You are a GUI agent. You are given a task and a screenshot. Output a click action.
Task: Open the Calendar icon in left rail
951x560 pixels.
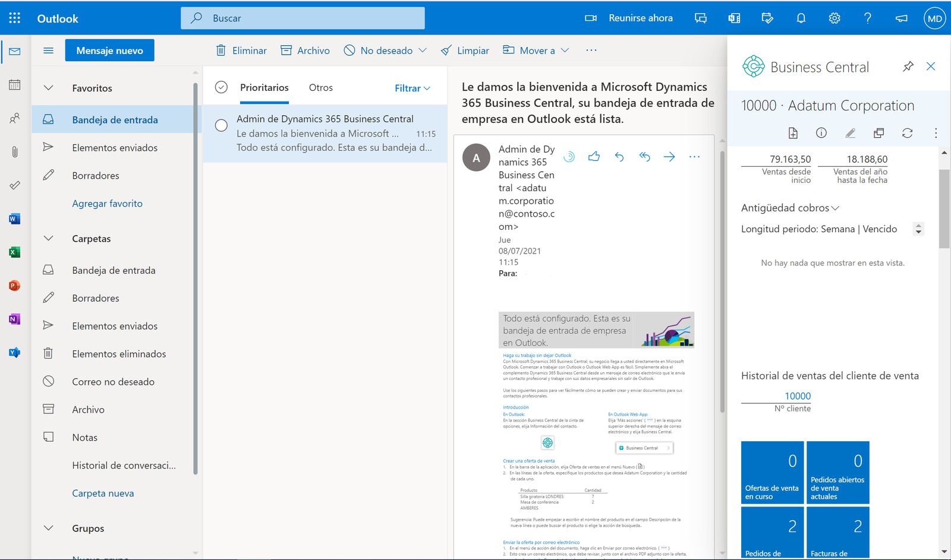(15, 85)
